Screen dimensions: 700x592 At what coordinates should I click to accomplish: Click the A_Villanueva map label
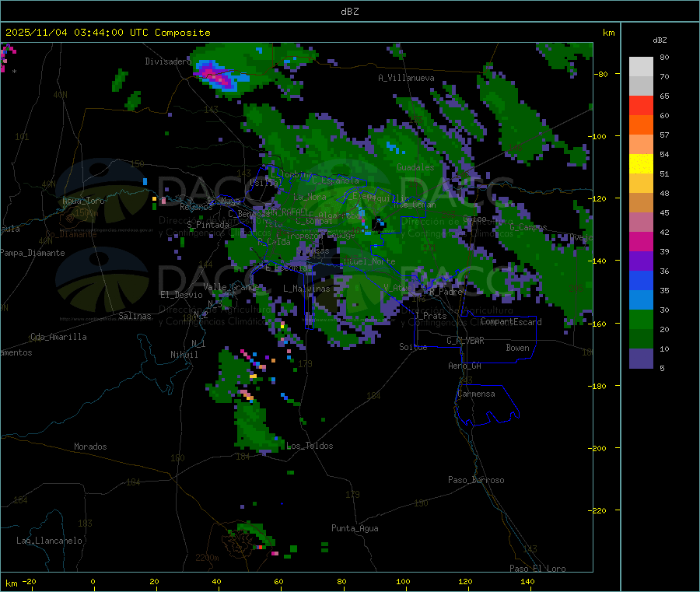[x=406, y=78]
